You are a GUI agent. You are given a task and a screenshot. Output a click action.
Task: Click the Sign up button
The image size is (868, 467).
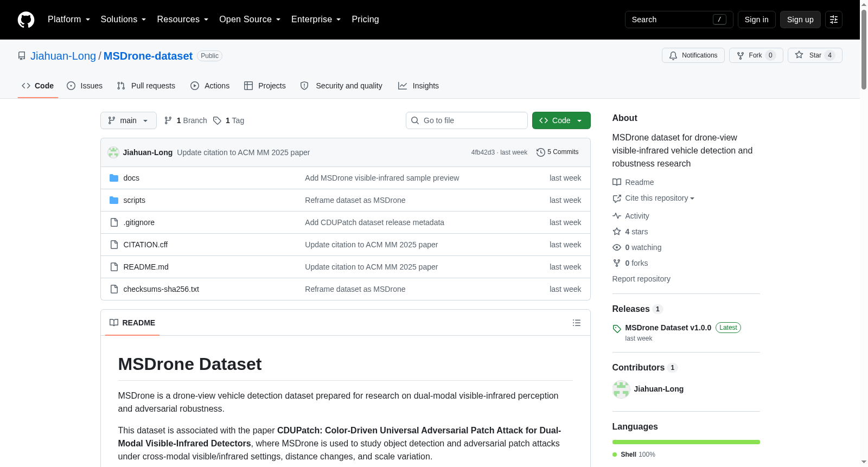(x=800, y=20)
